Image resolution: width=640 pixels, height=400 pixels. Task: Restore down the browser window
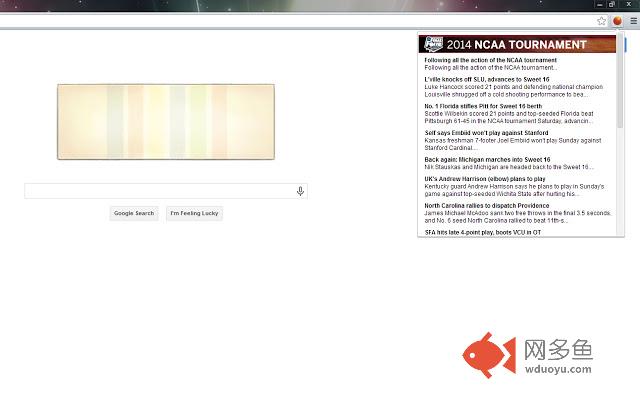(x=611, y=4)
